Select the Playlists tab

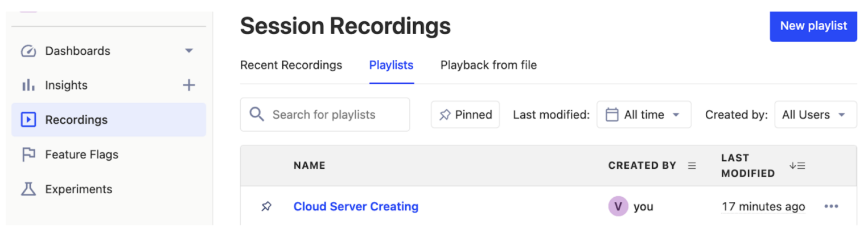pyautogui.click(x=391, y=65)
